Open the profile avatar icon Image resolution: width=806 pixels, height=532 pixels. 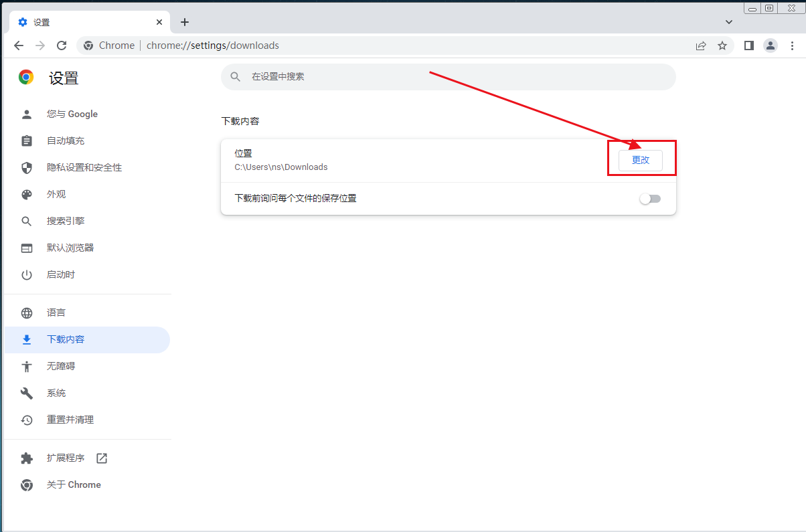coord(771,46)
